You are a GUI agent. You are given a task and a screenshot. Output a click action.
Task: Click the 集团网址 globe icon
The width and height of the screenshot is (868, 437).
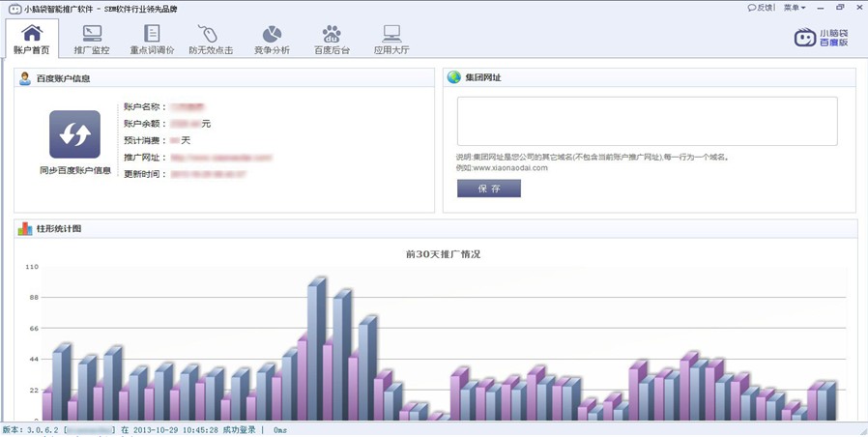click(x=454, y=77)
